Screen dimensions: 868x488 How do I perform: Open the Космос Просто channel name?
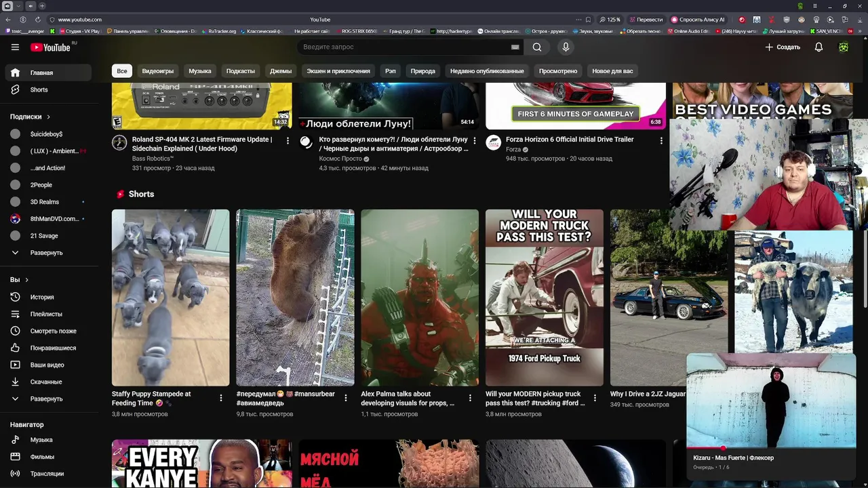click(340, 159)
